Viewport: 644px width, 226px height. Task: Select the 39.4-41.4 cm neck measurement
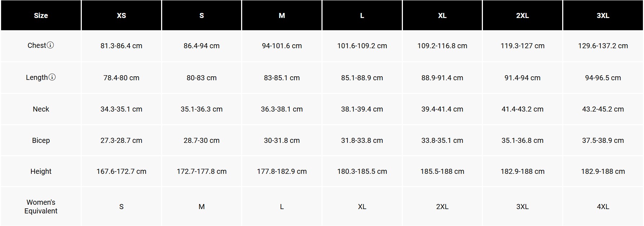pyautogui.click(x=442, y=109)
